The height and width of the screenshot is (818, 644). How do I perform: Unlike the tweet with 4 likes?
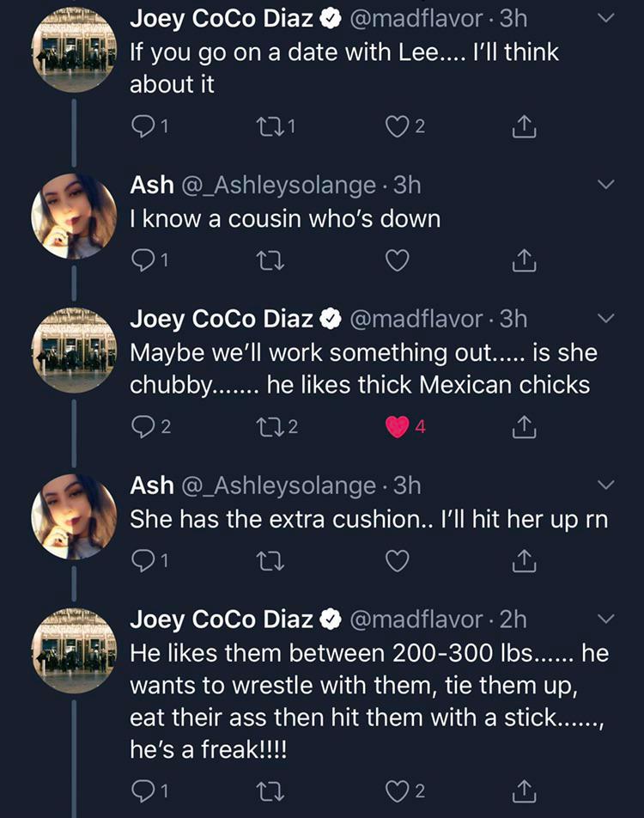396,426
